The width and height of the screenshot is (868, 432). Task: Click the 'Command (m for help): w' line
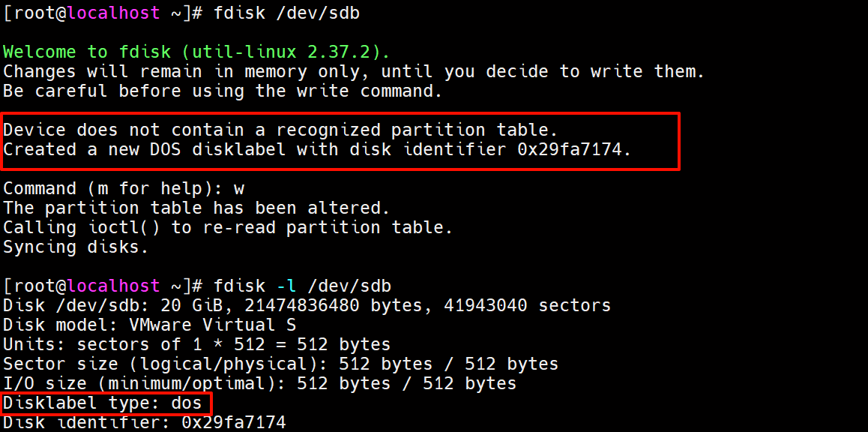[124, 189]
